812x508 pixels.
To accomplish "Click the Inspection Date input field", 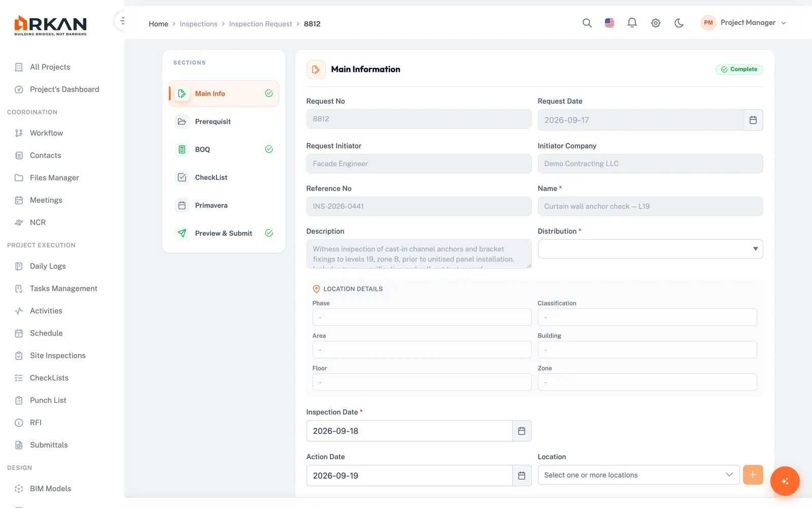I will pos(409,431).
